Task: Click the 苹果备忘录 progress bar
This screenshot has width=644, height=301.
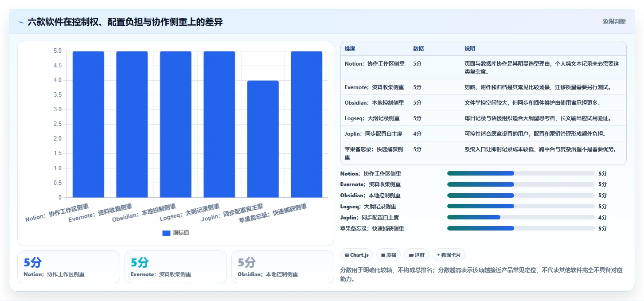Action: click(x=521, y=228)
